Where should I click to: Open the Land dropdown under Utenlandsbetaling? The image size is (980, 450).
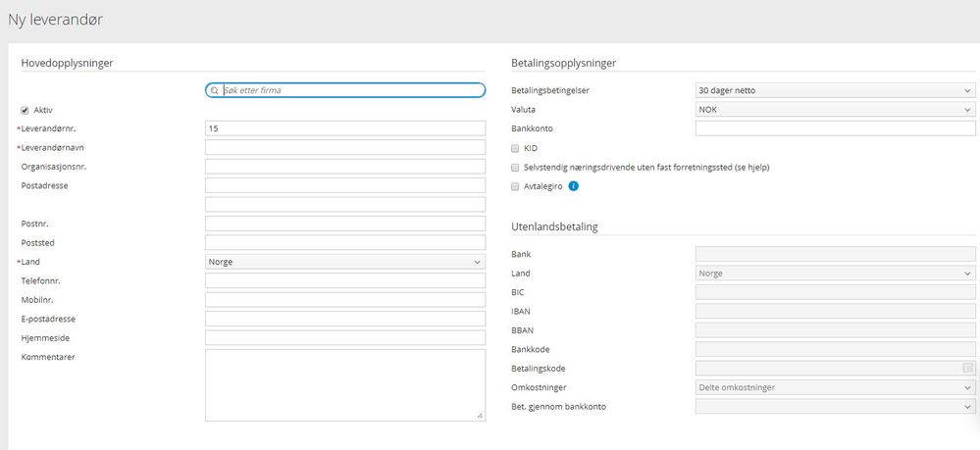click(835, 274)
